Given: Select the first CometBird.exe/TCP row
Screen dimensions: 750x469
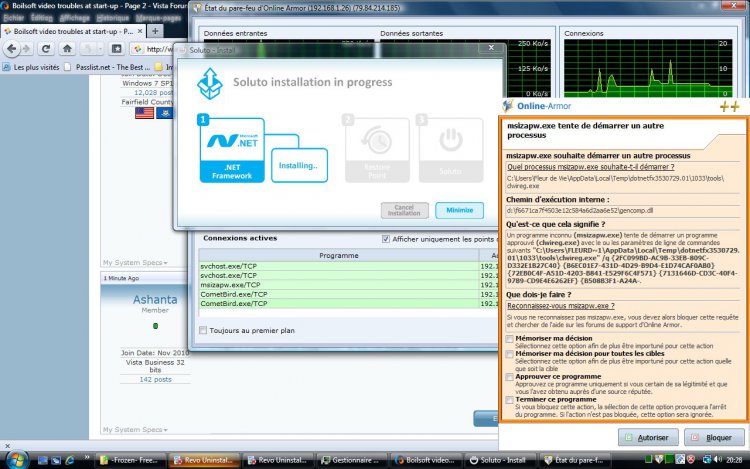Looking at the screenshot, I should (348, 294).
